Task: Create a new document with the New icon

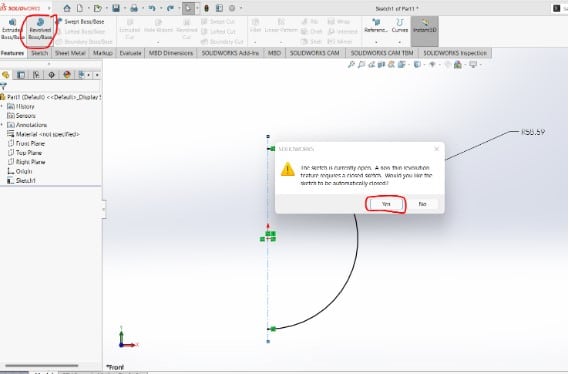Action: tap(80, 8)
